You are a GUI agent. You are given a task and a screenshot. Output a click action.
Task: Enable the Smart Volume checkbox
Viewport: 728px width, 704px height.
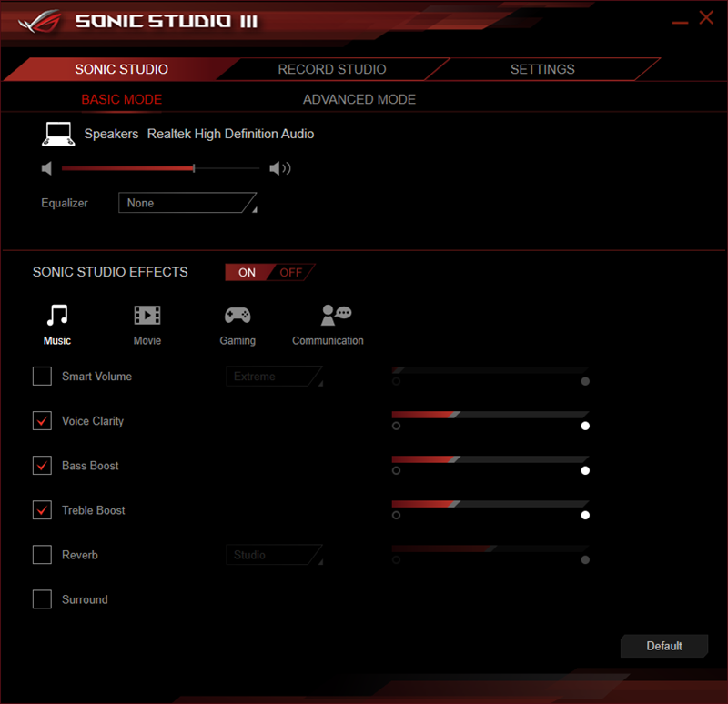42,376
